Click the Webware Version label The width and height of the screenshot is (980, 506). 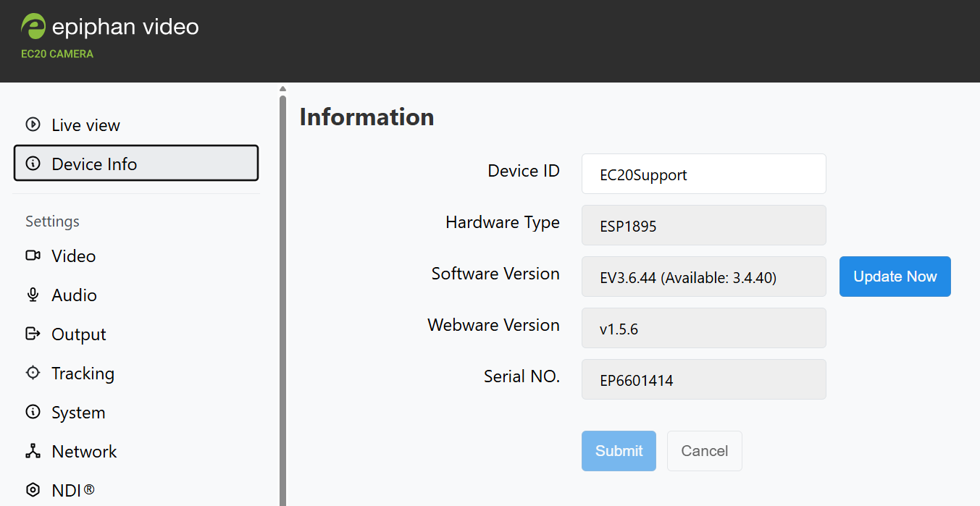[493, 325]
